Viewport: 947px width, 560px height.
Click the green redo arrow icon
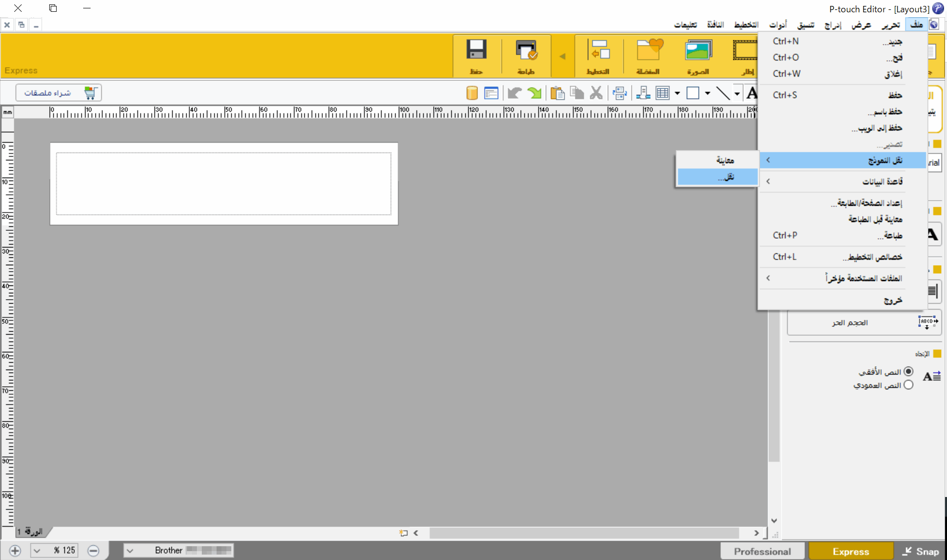[x=534, y=93]
